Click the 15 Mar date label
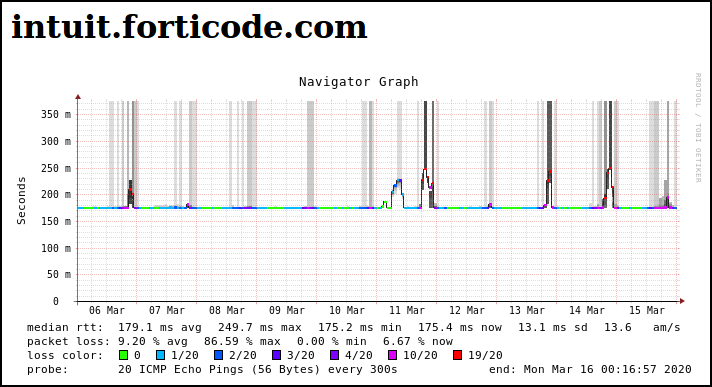The height and width of the screenshot is (387, 712). point(647,310)
